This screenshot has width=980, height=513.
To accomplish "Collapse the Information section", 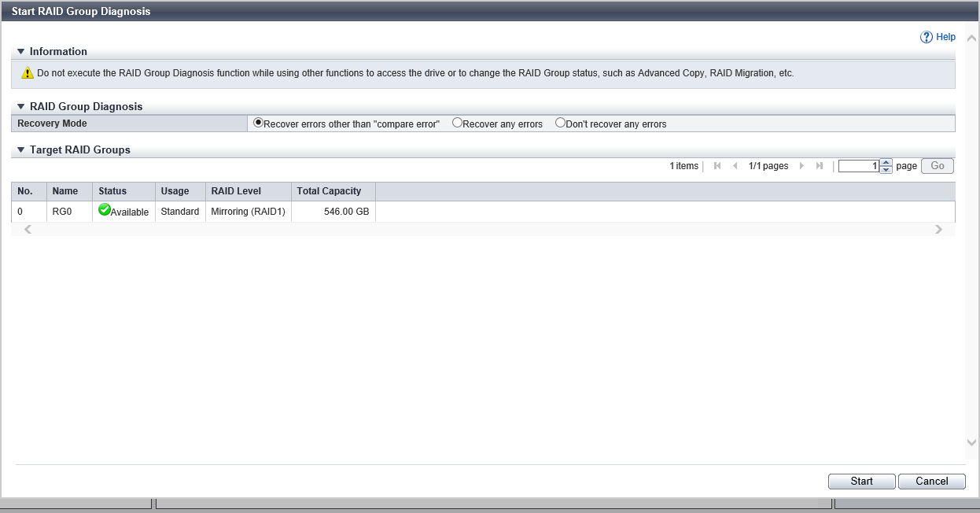I will coord(21,52).
